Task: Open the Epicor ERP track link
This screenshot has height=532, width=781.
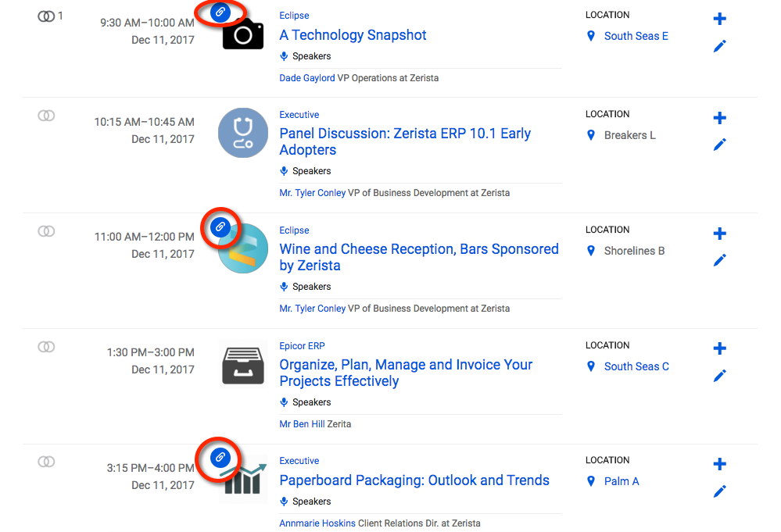Action: point(302,346)
